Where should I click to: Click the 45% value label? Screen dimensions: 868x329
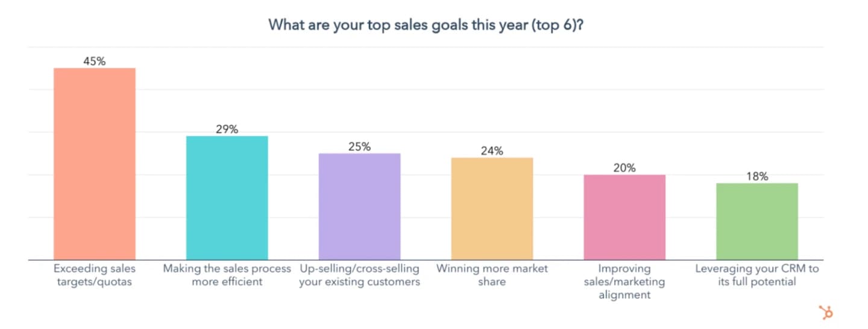click(95, 61)
